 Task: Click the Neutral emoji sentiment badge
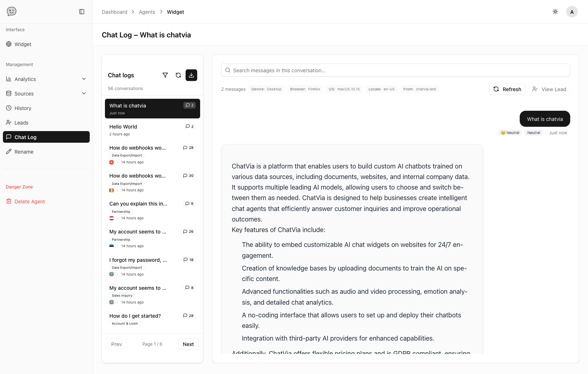(510, 133)
